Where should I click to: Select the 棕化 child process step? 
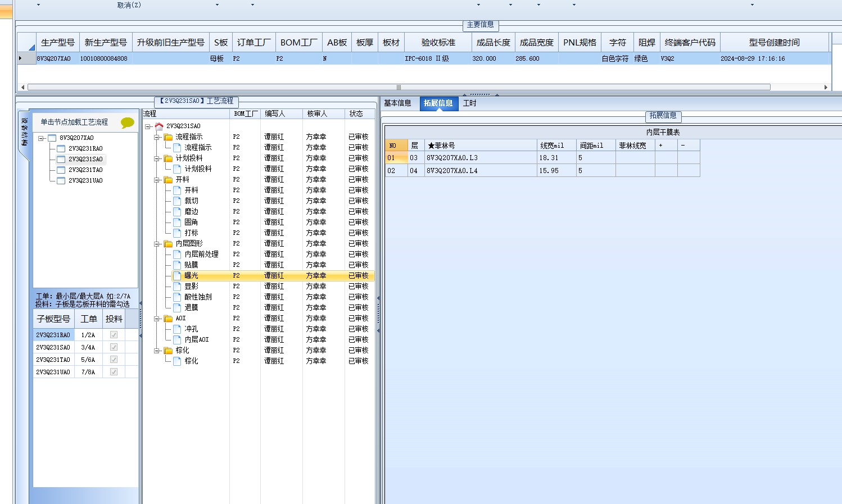coord(191,361)
